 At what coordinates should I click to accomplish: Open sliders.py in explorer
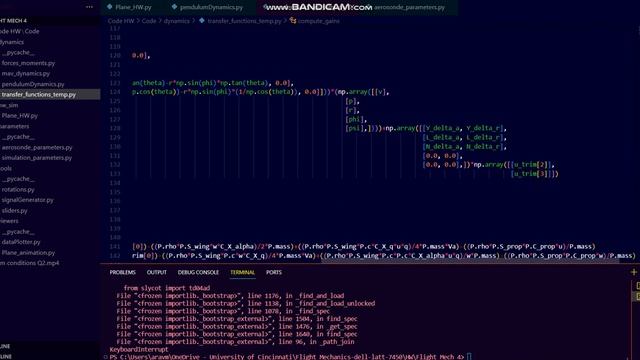(14, 211)
